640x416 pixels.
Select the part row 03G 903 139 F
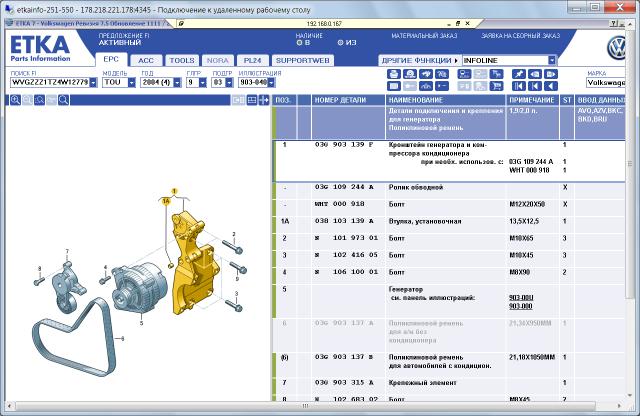(450, 161)
